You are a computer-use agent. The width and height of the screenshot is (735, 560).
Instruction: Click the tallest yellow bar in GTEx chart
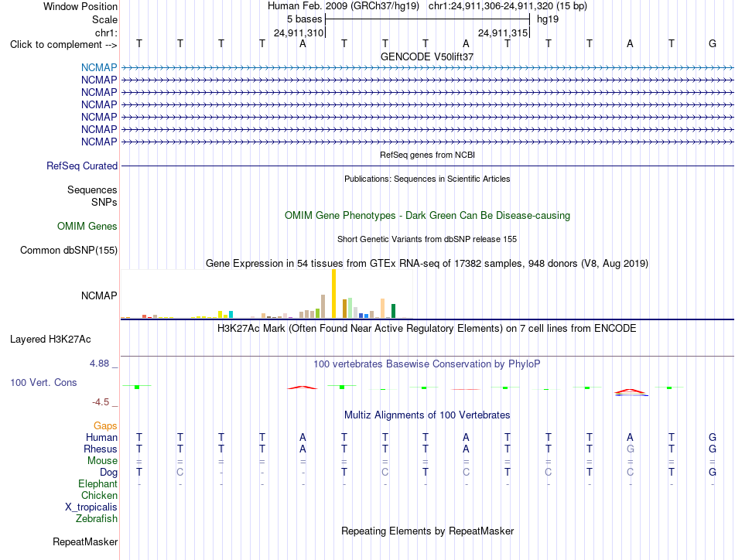[333, 294]
